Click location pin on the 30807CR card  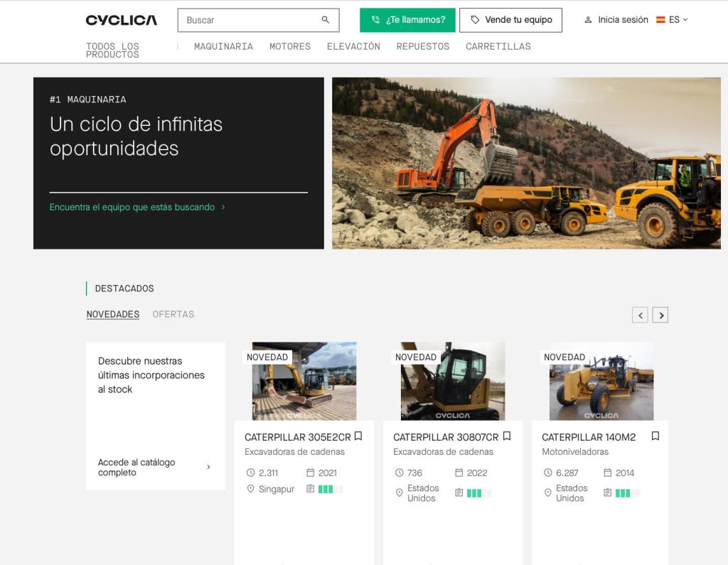tap(400, 493)
